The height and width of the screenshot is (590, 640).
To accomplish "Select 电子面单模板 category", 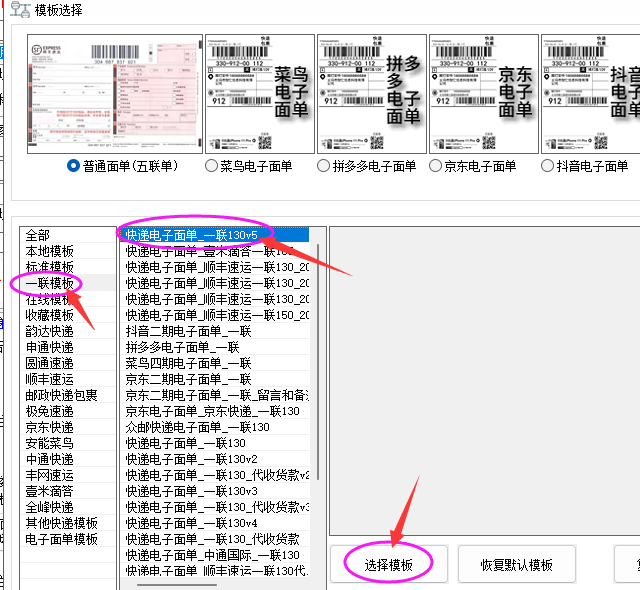I will coord(68,539).
